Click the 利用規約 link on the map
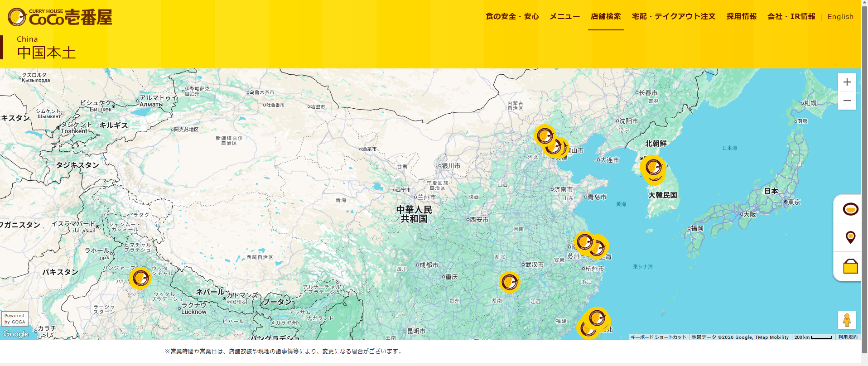Screen dimensions: 868x366 pyautogui.click(x=847, y=337)
